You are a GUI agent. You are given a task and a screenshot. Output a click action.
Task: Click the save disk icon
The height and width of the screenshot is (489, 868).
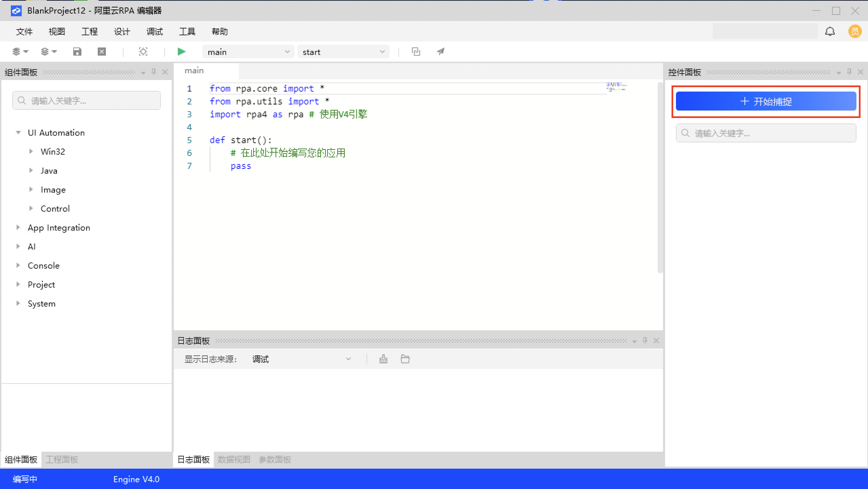pos(77,52)
